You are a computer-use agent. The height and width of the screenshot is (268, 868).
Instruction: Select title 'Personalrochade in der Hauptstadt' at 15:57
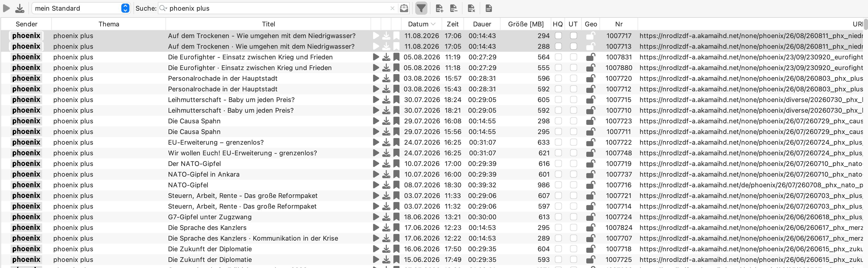click(223, 78)
